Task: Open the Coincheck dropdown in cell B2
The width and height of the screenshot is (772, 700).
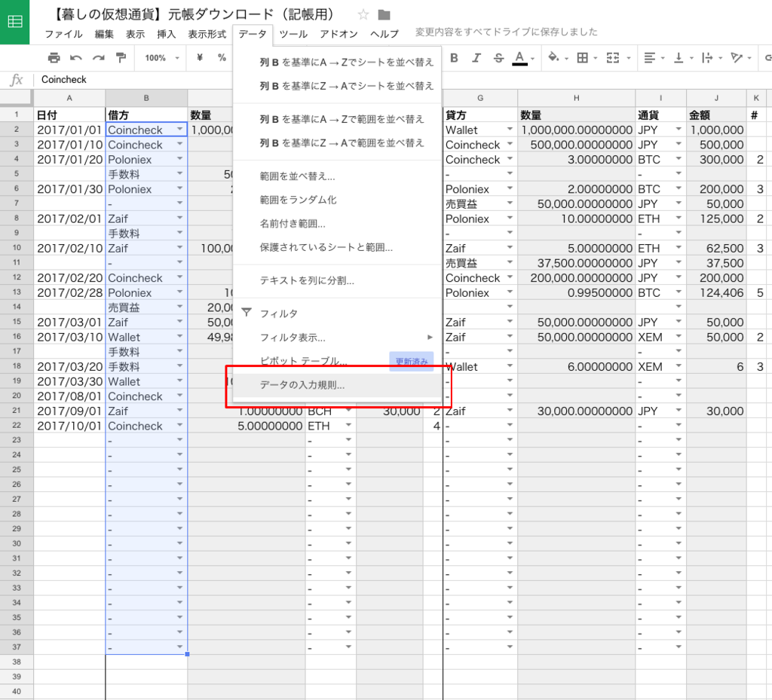Action: point(179,130)
